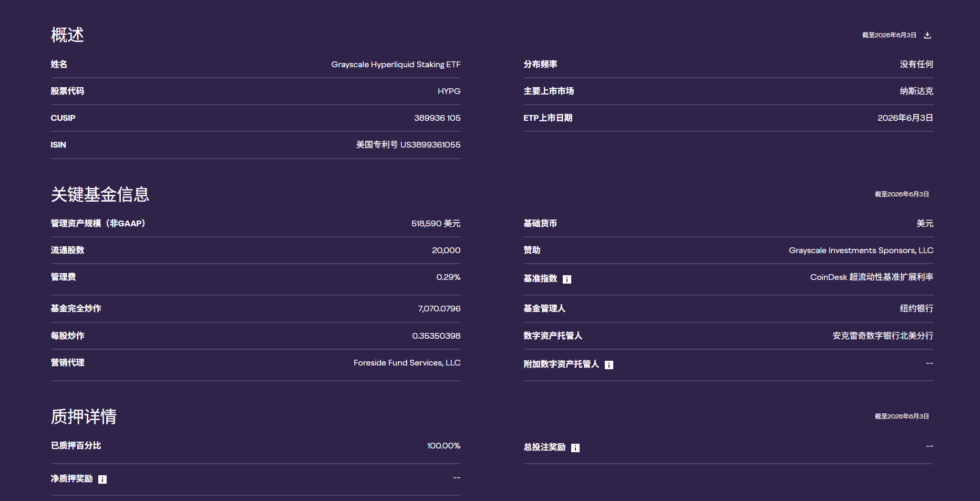
Task: Open the info icon next to 总投注奖励
Action: 575,448
